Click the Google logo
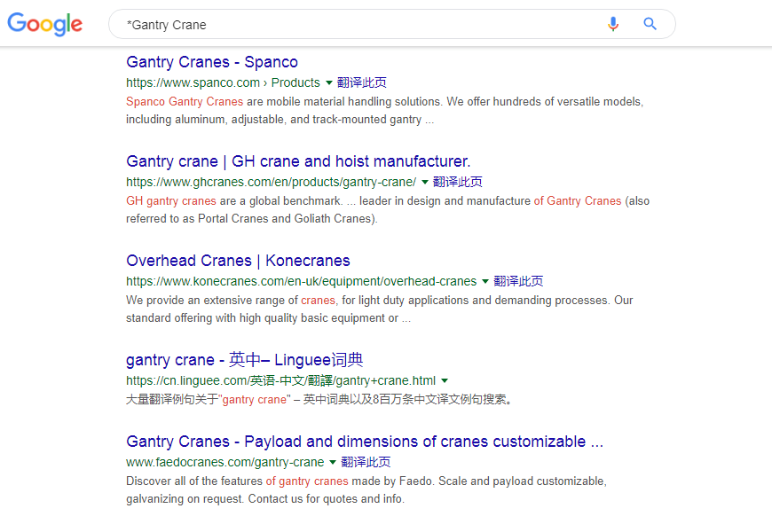772x532 pixels. click(44, 24)
